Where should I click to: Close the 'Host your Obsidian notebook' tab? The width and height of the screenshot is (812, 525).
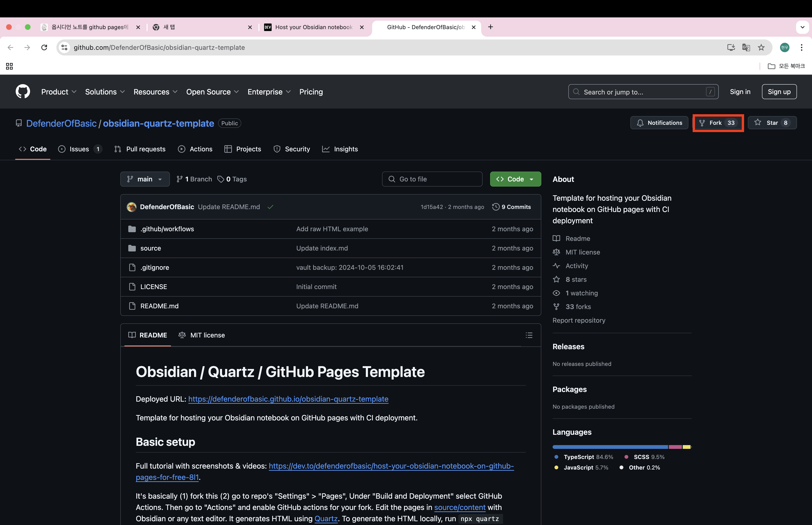point(362,27)
